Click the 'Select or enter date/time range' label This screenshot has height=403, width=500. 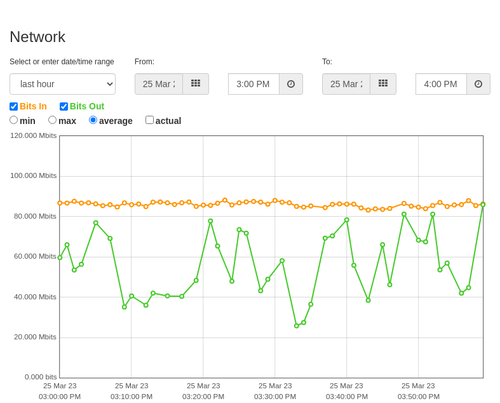[62, 62]
